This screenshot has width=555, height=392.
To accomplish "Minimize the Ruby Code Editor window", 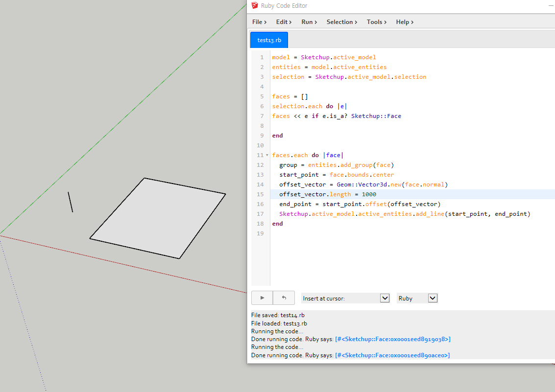I will coord(551,6).
